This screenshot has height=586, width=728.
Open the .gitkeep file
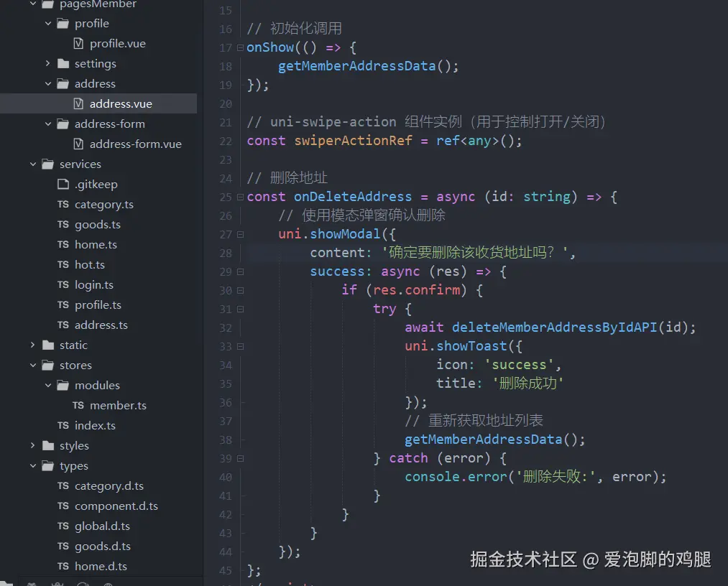coord(96,184)
